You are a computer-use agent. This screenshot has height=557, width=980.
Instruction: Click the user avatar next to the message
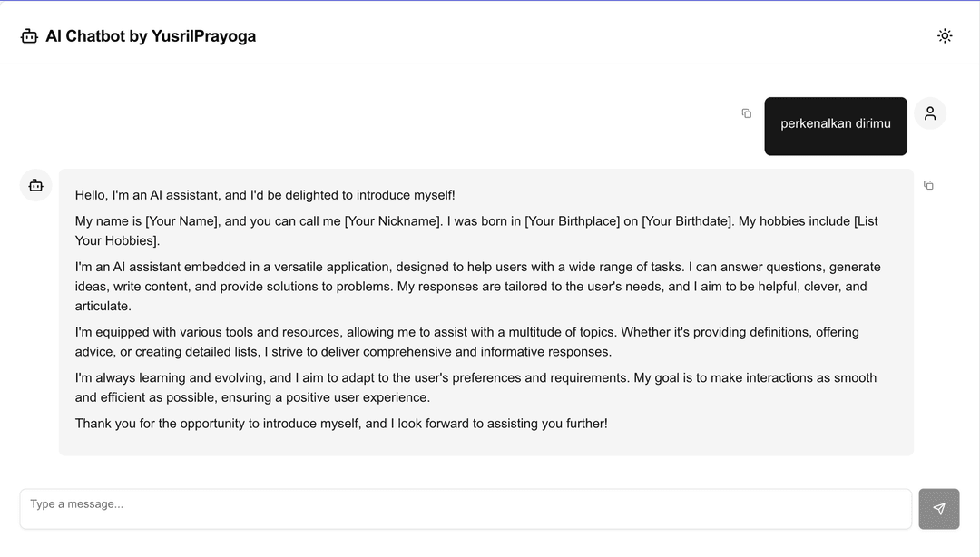coord(929,112)
